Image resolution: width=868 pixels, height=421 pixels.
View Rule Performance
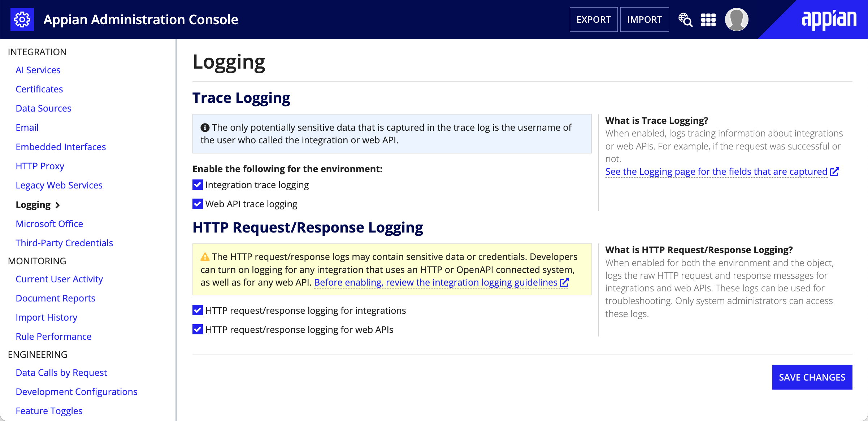point(53,337)
